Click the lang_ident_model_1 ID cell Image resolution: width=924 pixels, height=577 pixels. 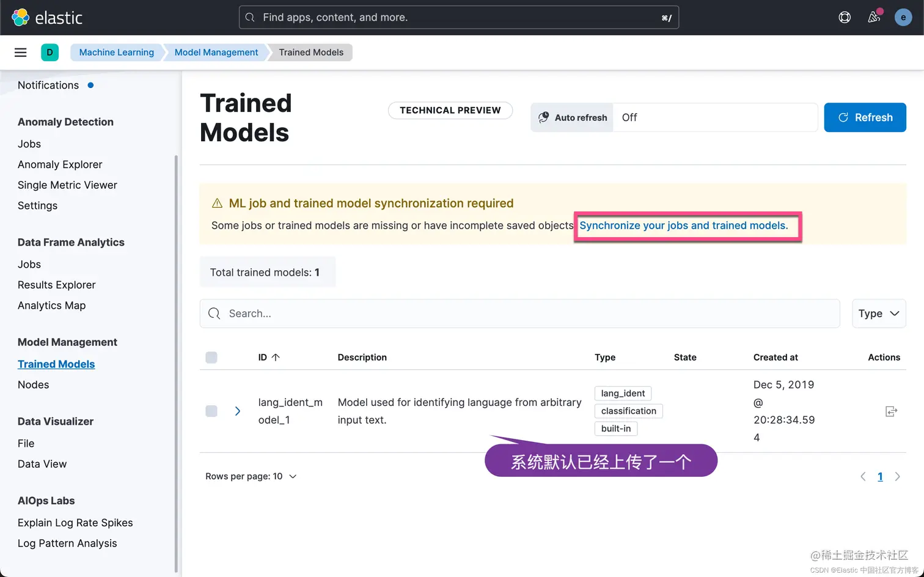coord(290,411)
